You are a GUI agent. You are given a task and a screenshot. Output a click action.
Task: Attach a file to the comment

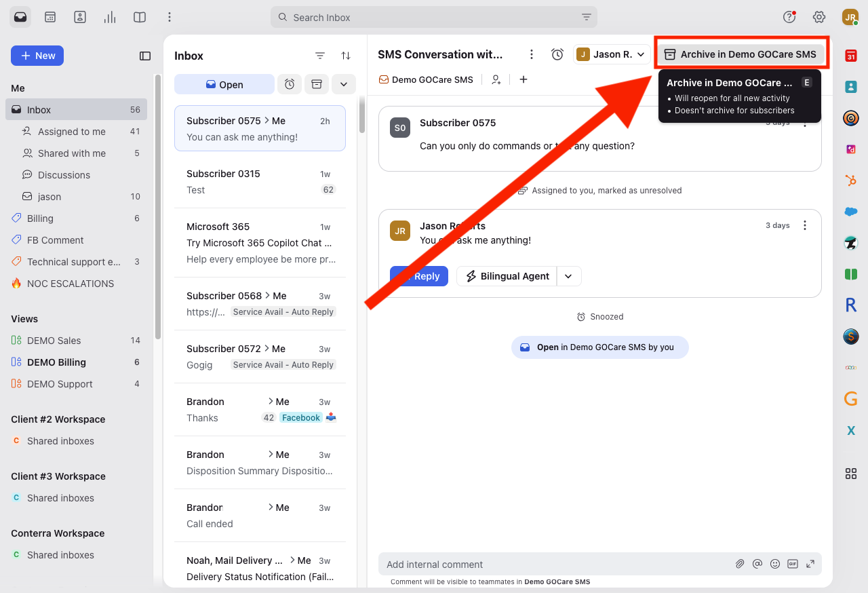tap(740, 564)
